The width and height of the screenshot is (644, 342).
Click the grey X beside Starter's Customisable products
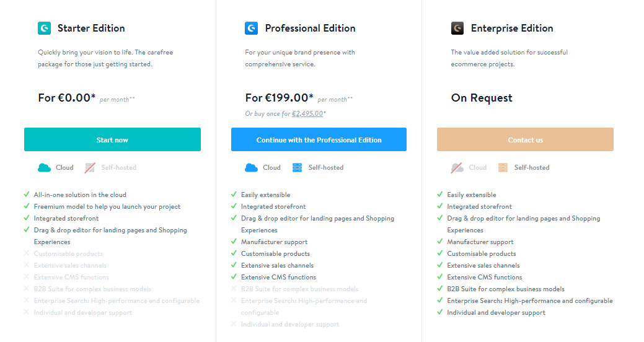(x=27, y=253)
